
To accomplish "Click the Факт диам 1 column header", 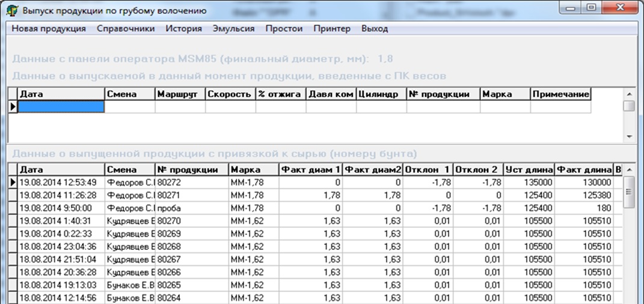I will tap(311, 169).
